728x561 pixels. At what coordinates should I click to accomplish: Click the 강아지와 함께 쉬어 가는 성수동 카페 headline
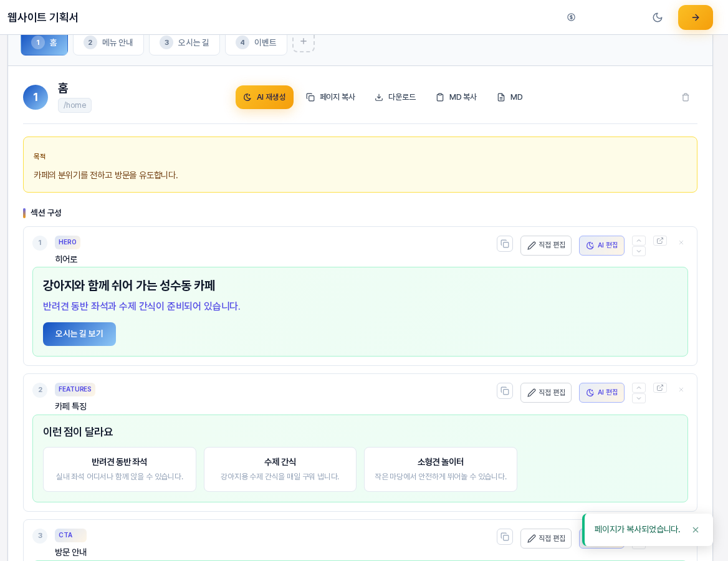click(128, 285)
